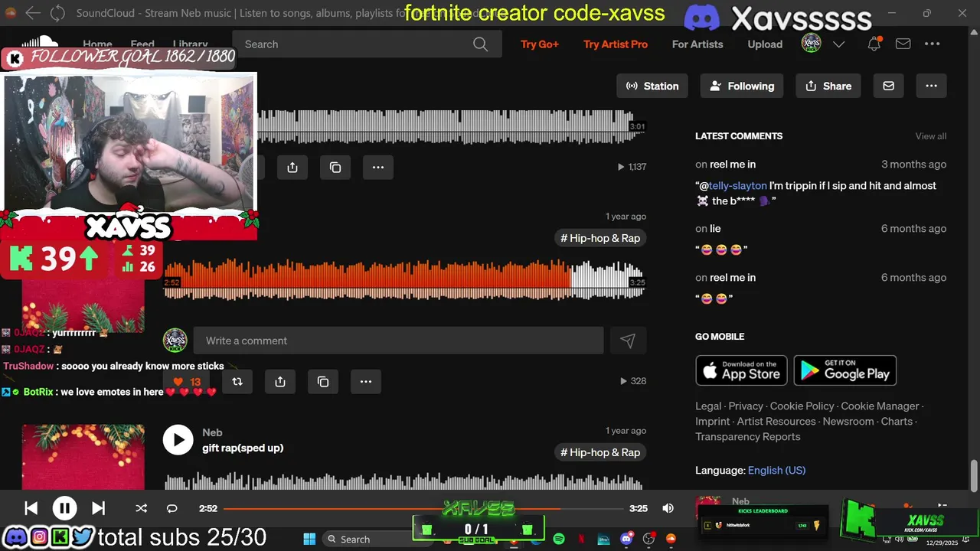
Task: Toggle shuffle in the player bar
Action: pyautogui.click(x=141, y=508)
